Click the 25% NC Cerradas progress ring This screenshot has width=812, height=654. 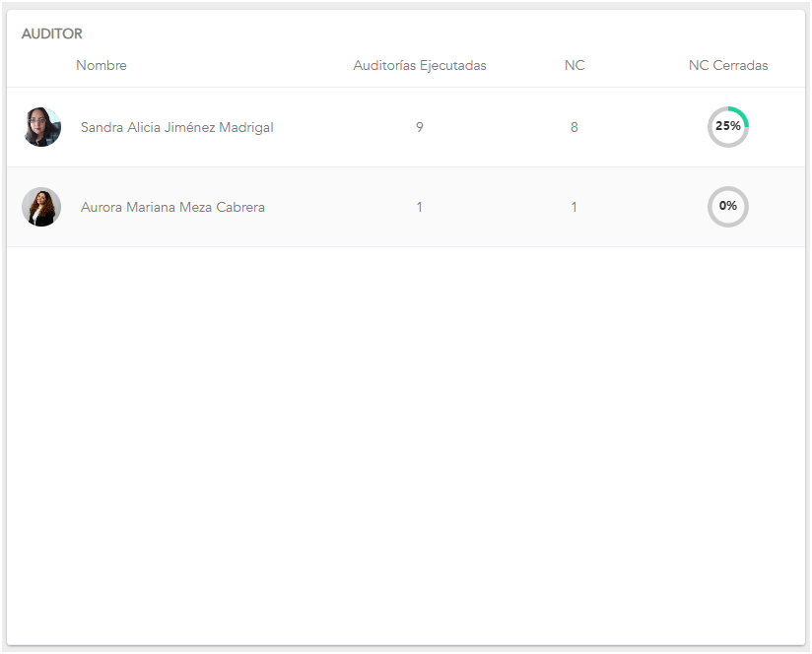tap(728, 126)
